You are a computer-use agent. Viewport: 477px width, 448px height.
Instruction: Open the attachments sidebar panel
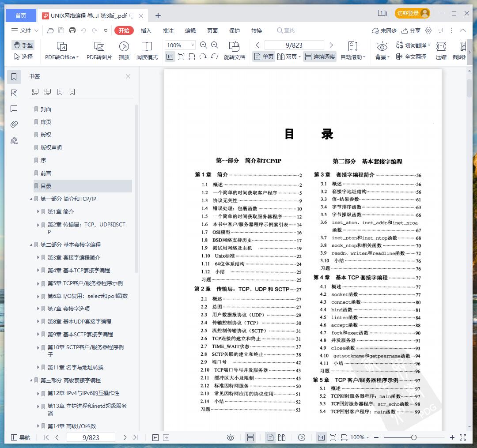tap(14, 124)
